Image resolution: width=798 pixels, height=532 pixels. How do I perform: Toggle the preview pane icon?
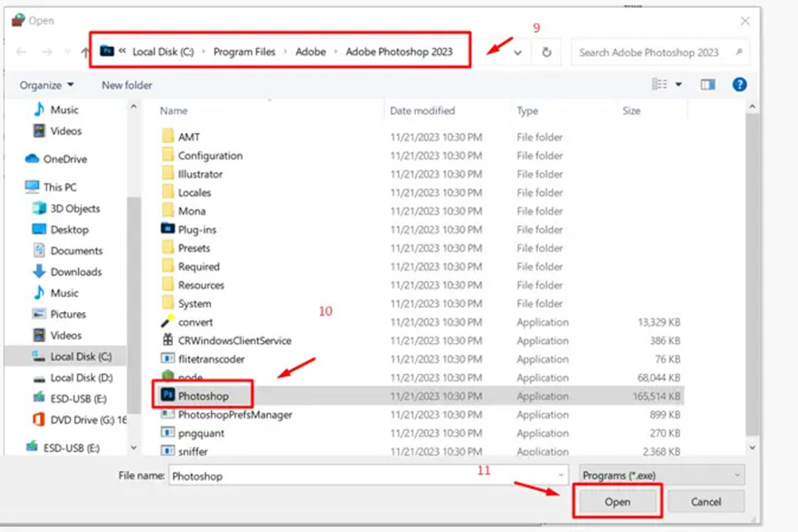click(x=708, y=84)
